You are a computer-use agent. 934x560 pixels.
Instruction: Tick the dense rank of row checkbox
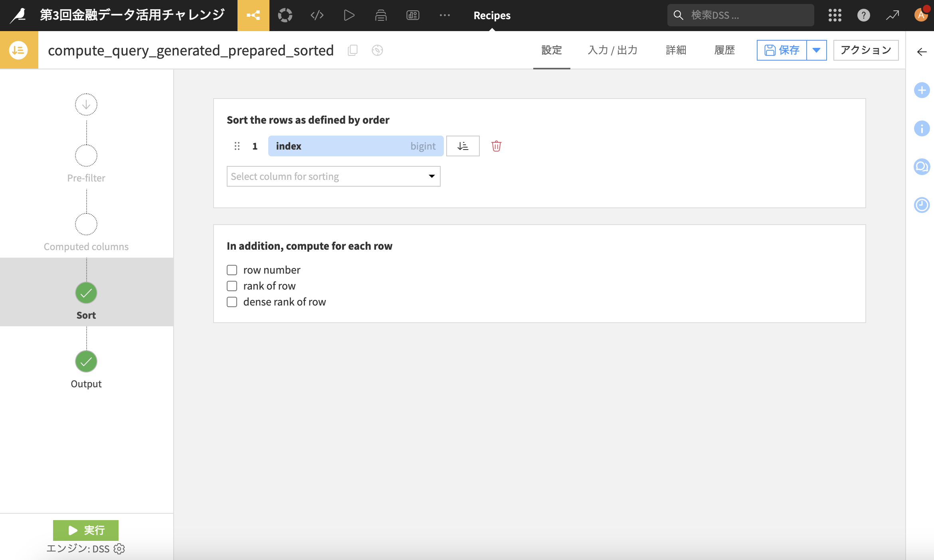(x=232, y=302)
